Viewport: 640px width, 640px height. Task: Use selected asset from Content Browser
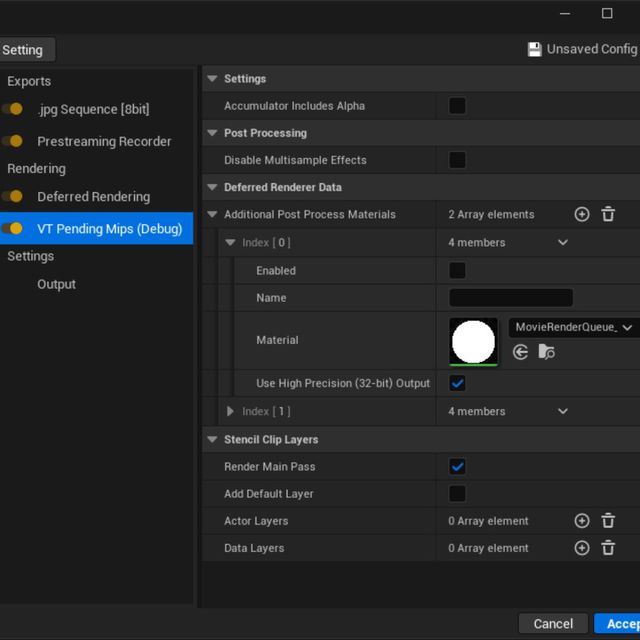pos(520,352)
